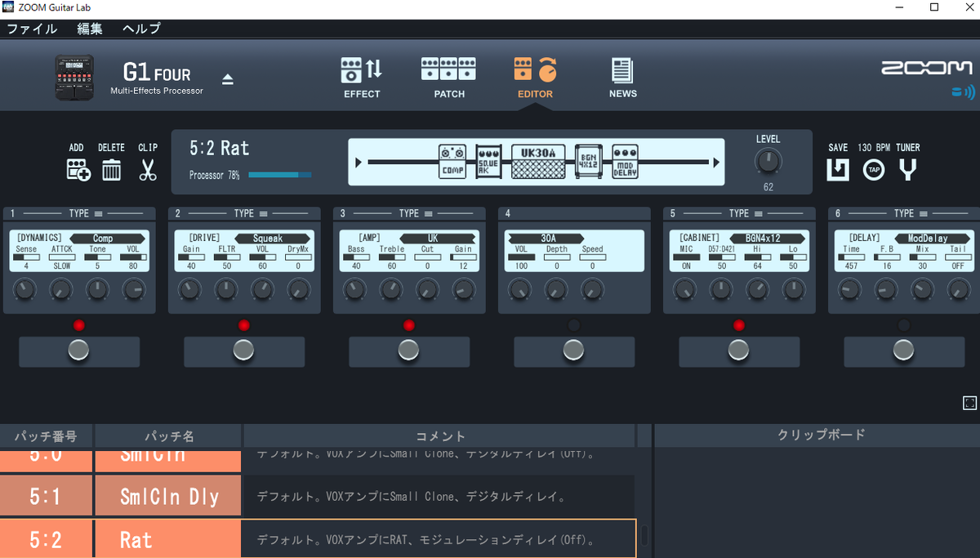Toggle slot 4 30A footswitch
This screenshot has width=980, height=558.
pos(574,351)
